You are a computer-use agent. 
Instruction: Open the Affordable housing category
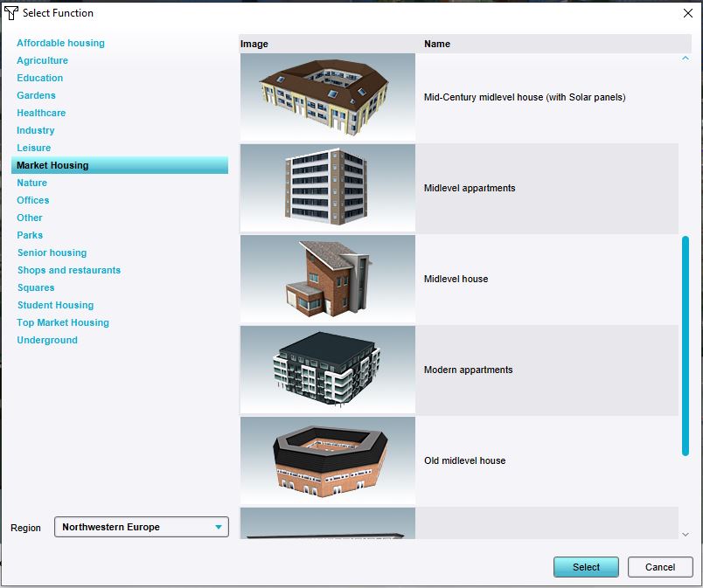[x=60, y=43]
